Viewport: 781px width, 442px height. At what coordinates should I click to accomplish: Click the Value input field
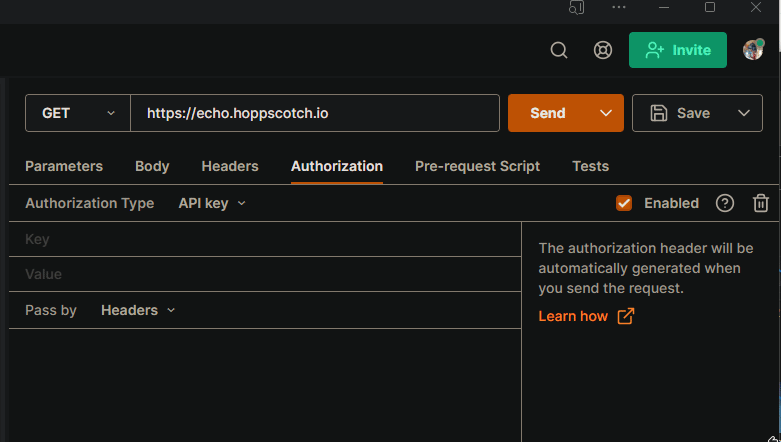pos(265,274)
